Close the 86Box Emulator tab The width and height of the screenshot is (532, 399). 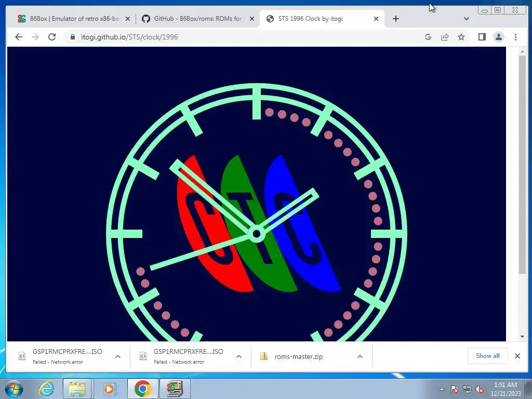[128, 19]
